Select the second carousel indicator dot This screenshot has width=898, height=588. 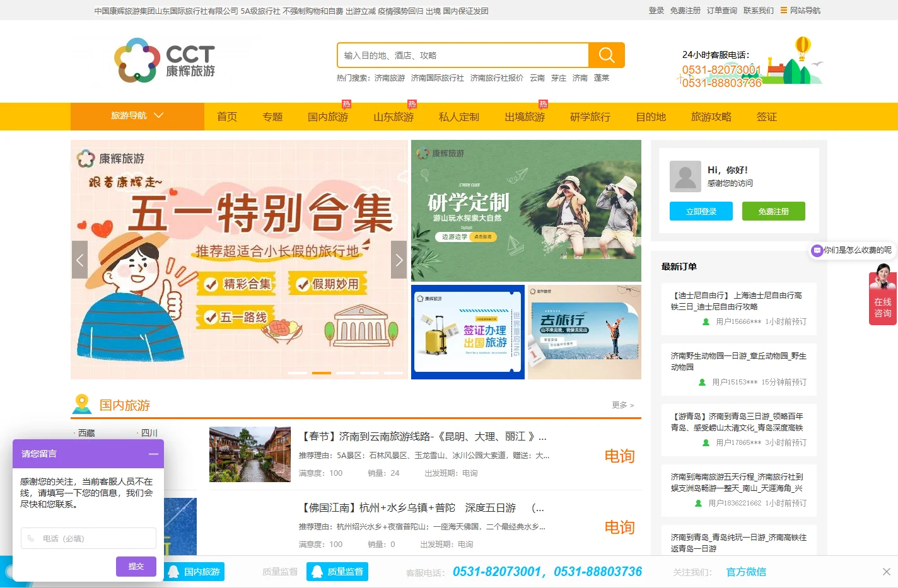[x=322, y=373]
